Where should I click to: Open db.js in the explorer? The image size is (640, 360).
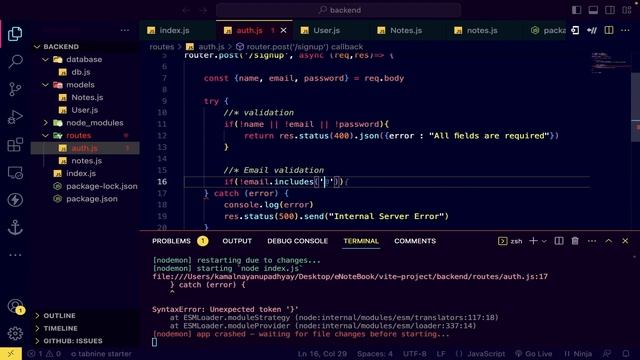(80, 72)
